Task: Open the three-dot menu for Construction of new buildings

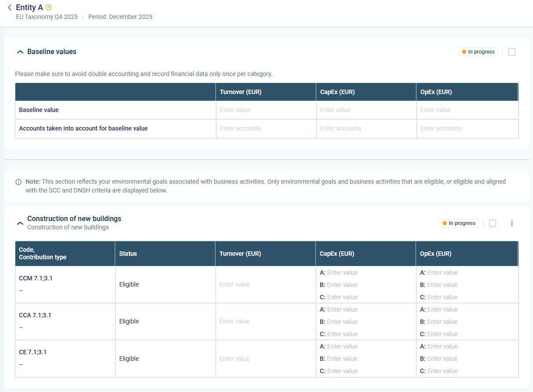Action: pyautogui.click(x=511, y=223)
